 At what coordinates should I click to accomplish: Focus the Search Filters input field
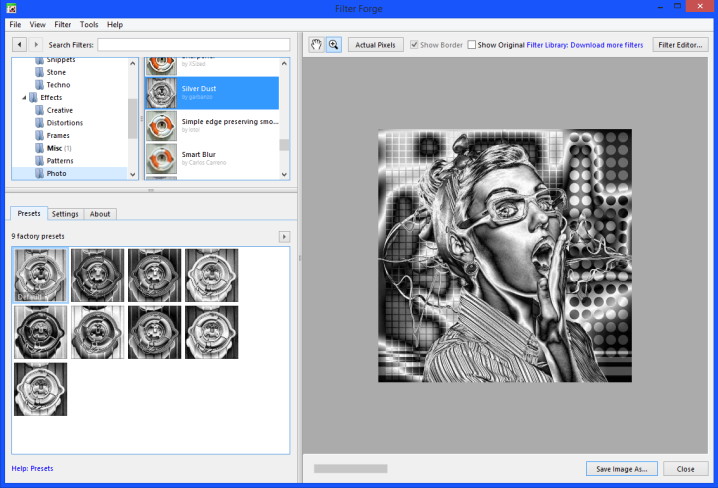click(x=194, y=45)
